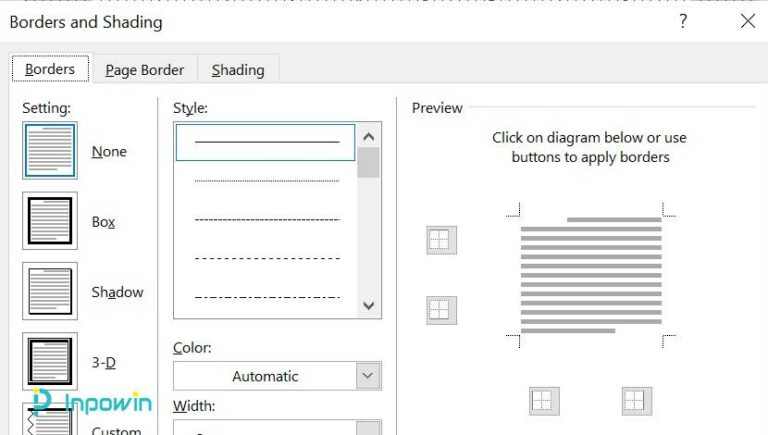This screenshot has width=768, height=435.
Task: Switch to the Page Border tab
Action: (x=145, y=70)
